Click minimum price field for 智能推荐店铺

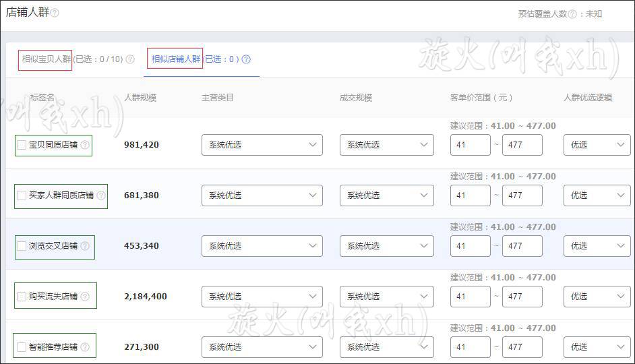pos(470,347)
